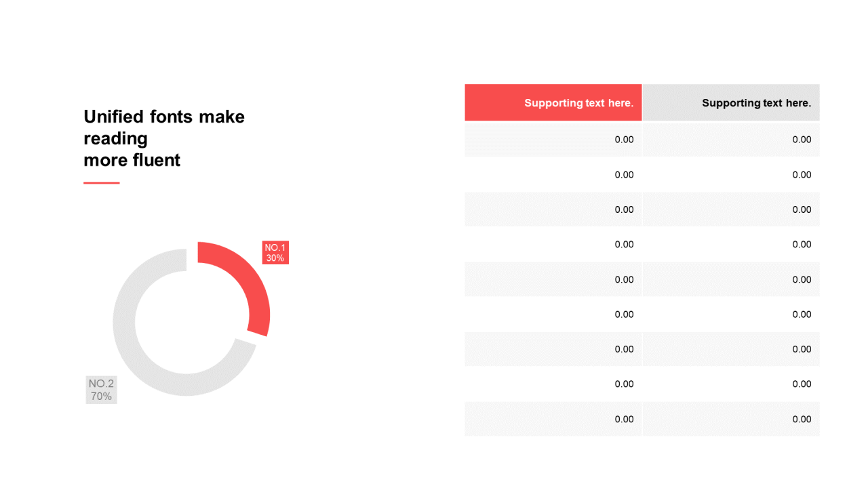Click the eighth data row's right column value
Viewport: 868px width, 488px height.
pos(802,384)
